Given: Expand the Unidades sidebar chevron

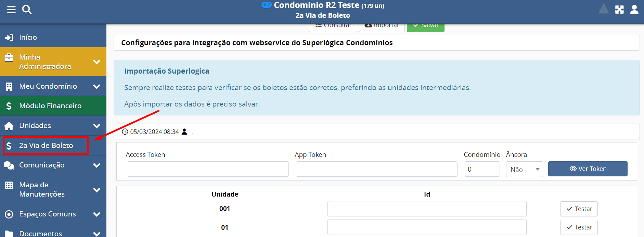Looking at the screenshot, I should 97,126.
